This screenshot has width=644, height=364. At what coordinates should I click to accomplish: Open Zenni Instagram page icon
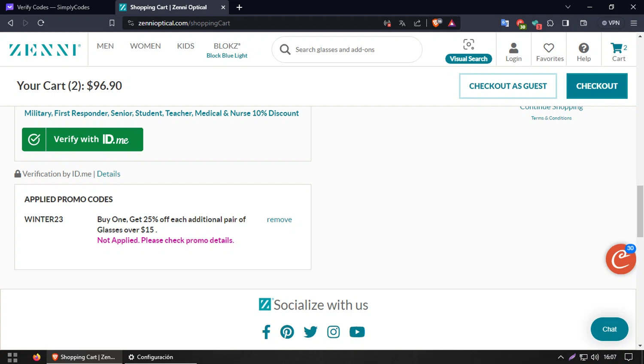click(x=334, y=332)
